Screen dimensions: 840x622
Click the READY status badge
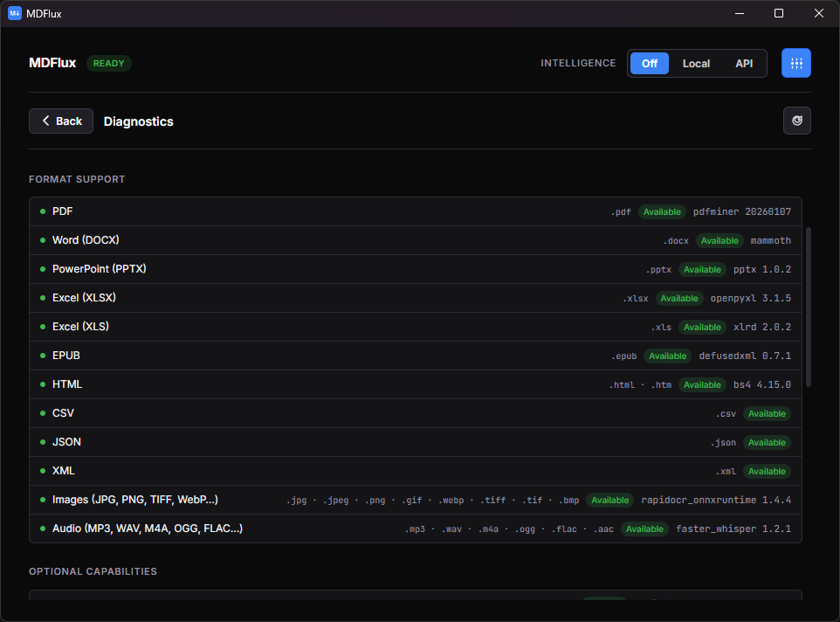pos(109,63)
